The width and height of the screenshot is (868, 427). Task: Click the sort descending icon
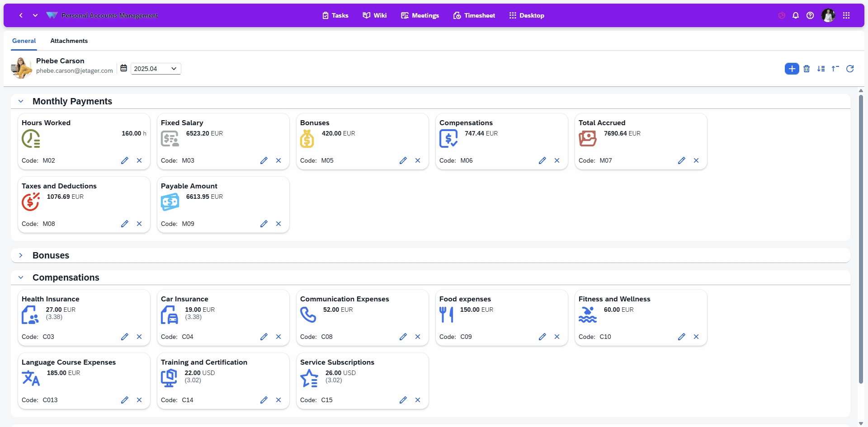point(821,69)
